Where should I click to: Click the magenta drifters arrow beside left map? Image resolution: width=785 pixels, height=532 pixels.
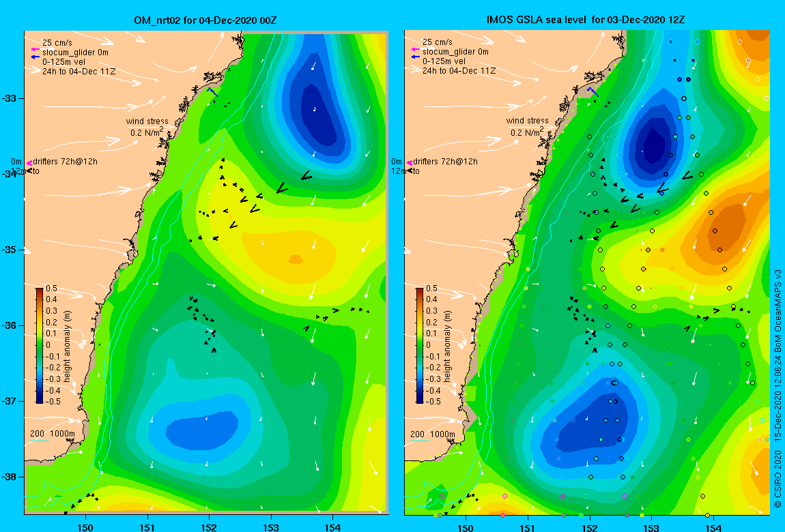coord(29,163)
